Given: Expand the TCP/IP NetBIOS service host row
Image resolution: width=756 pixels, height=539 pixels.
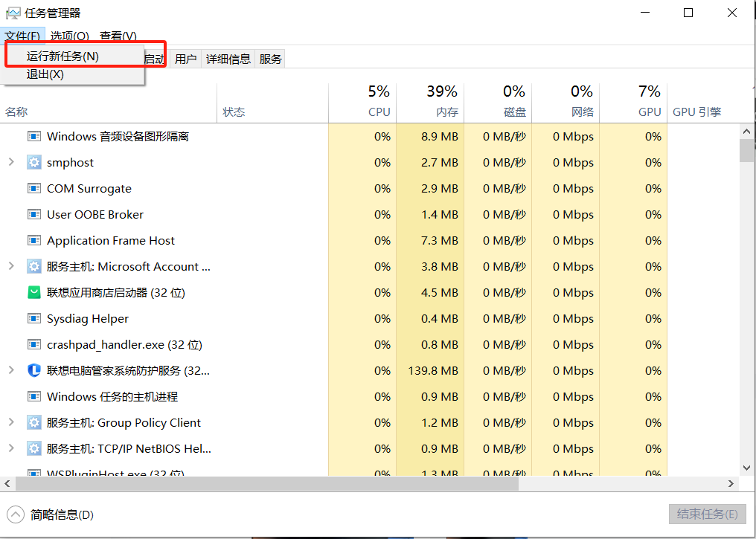Looking at the screenshot, I should point(11,448).
